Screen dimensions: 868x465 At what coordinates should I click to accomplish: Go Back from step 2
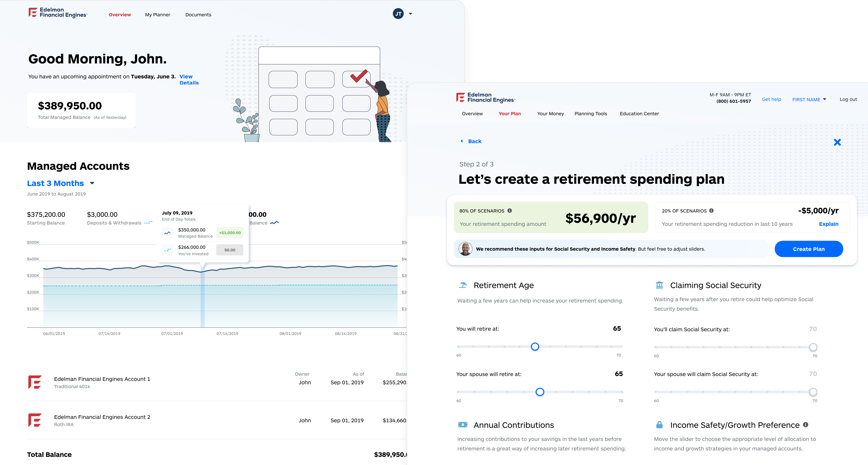point(471,141)
